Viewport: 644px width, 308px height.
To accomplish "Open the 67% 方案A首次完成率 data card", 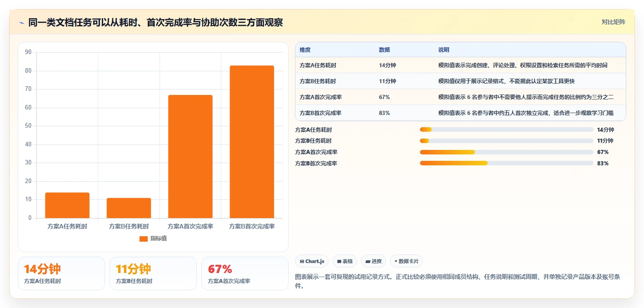I will tap(245, 273).
